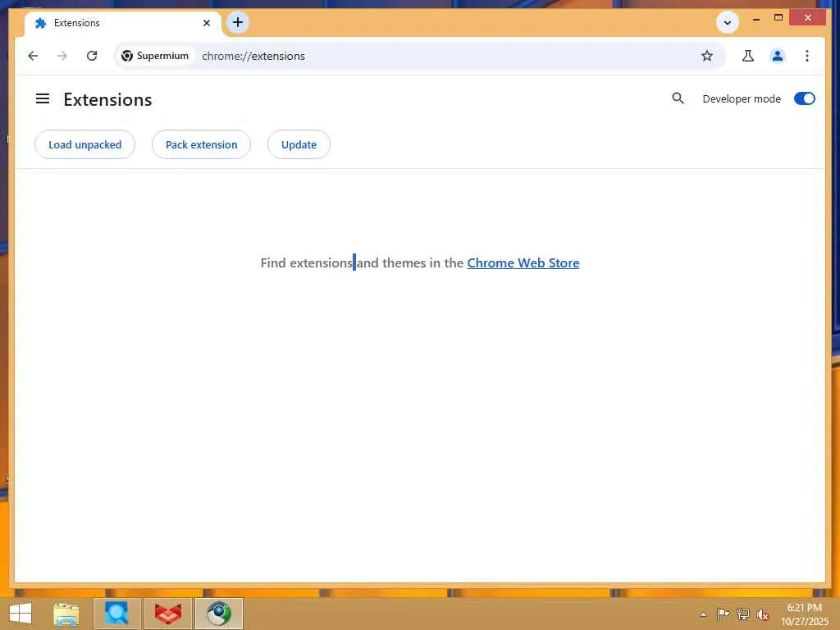Open the network status tray icon
Viewport: 840px width, 630px height.
[x=742, y=614]
